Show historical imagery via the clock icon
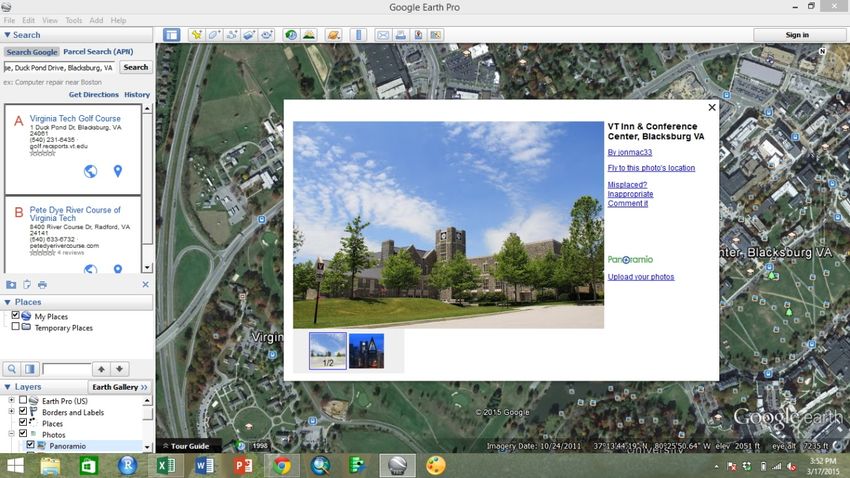 tap(291, 35)
